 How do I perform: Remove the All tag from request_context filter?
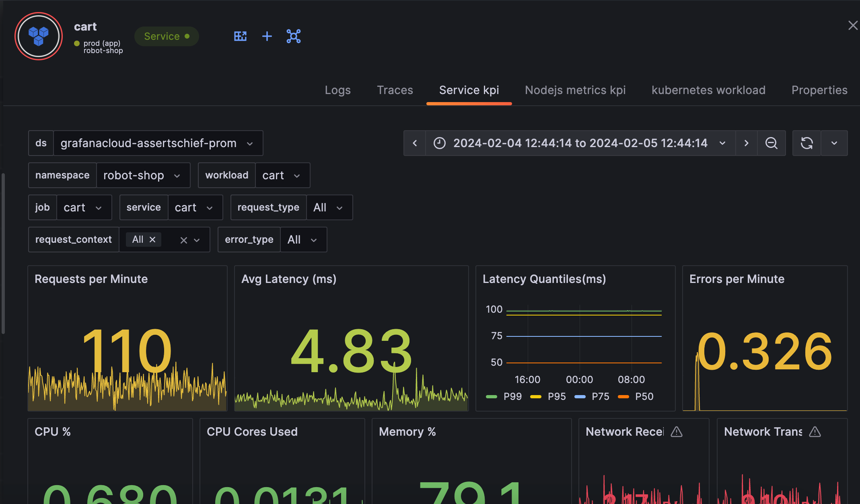152,239
